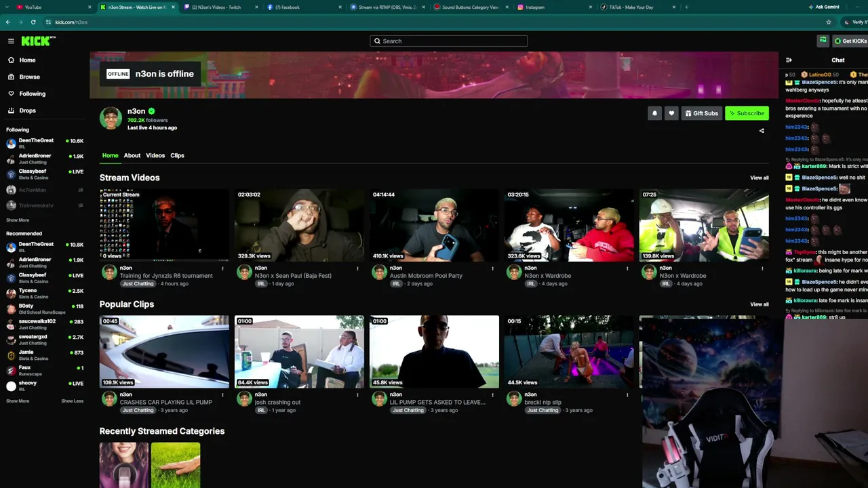Click the Drops gift icon in sidebar
This screenshot has width=868, height=488.
click(x=11, y=110)
